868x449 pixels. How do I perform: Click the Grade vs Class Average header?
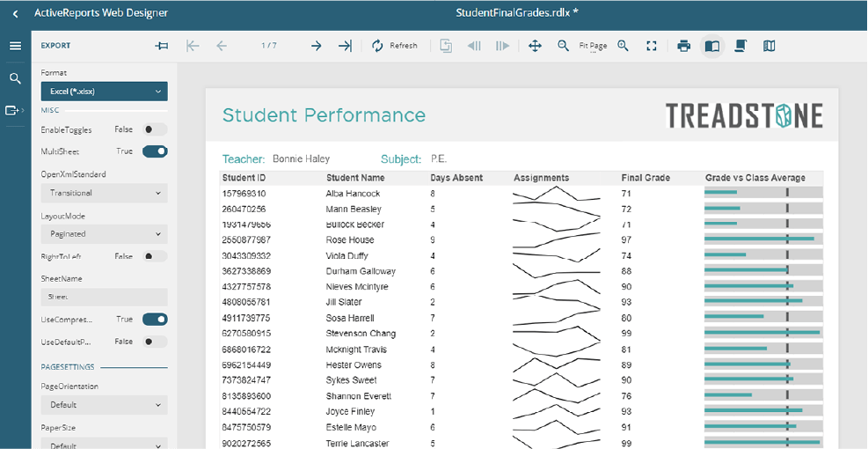755,178
